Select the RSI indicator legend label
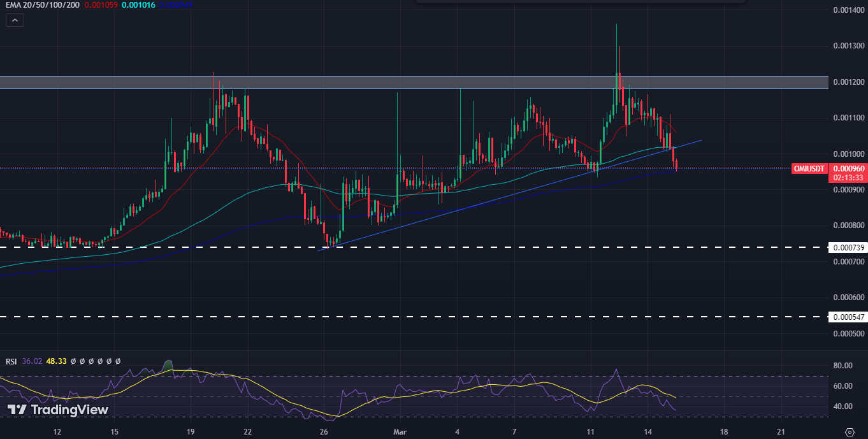This screenshot has width=868, height=439. (11, 361)
